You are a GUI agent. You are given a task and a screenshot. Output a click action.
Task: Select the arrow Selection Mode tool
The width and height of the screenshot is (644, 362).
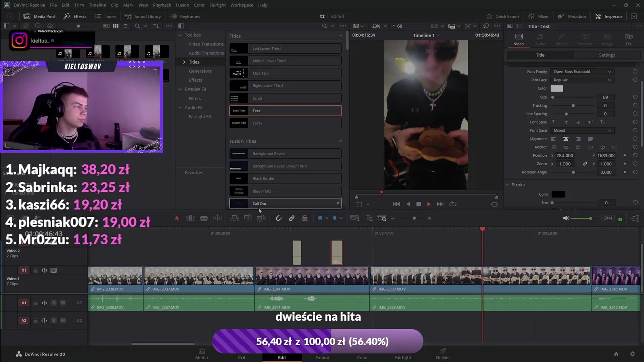click(x=177, y=218)
